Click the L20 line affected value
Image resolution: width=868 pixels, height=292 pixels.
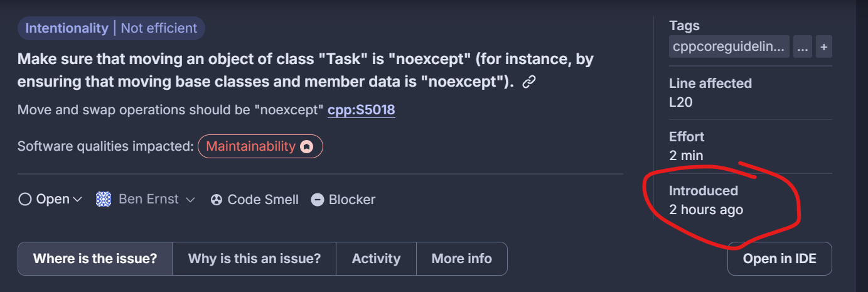680,102
